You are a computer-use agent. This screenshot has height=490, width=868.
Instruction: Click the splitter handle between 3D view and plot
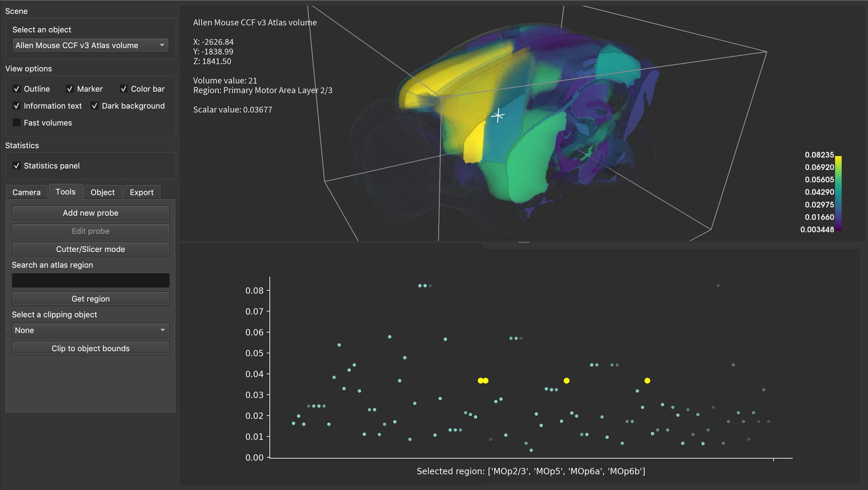523,242
